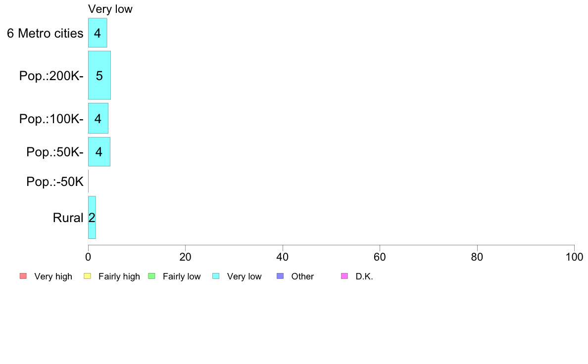Click the Pop.:-50K category label
Image resolution: width=588 pixels, height=364 pixels.
coord(55,182)
